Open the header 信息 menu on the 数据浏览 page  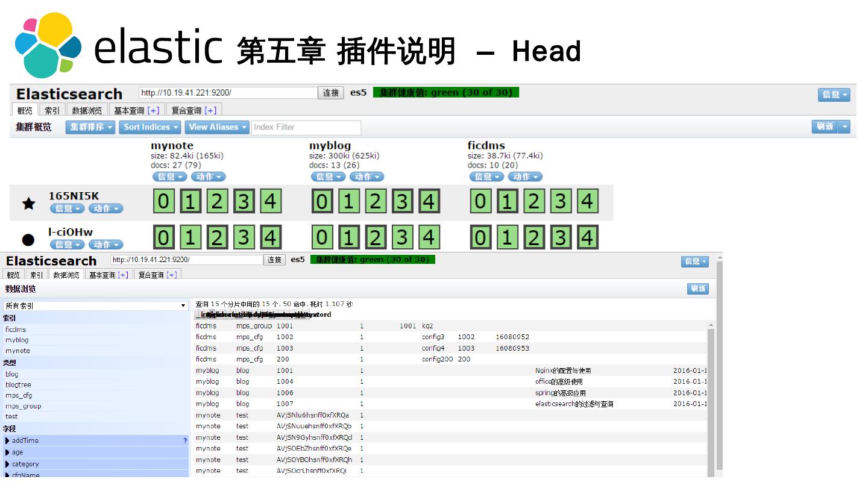coord(695,261)
